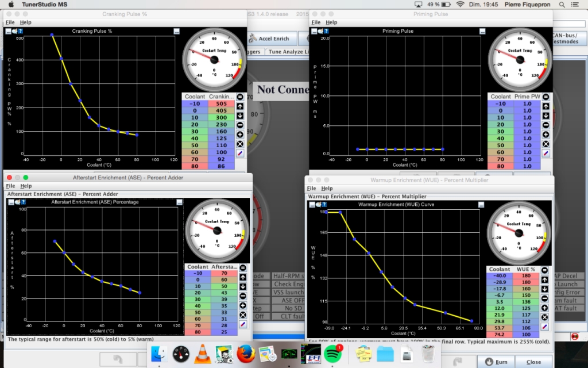Click increment up-arrow icon in Cranking Pulse window
Viewport: 588px width, 368px height.
tap(240, 106)
